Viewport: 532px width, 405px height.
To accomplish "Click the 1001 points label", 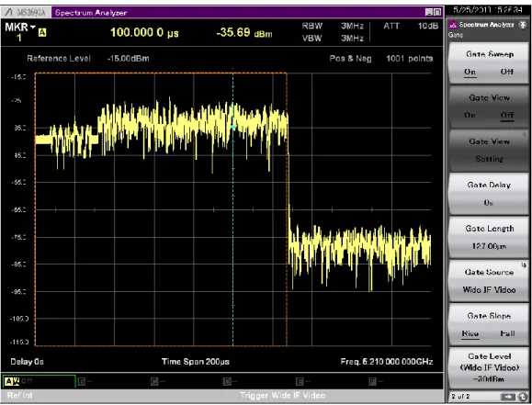I will point(410,59).
